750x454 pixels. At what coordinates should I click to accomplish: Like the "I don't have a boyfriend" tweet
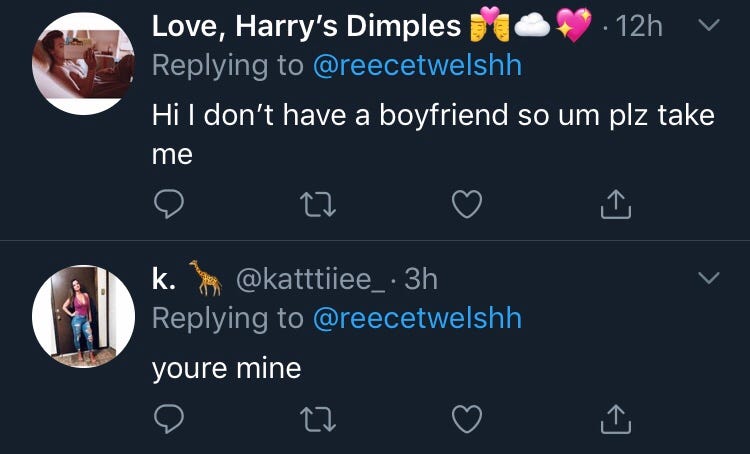(x=465, y=205)
